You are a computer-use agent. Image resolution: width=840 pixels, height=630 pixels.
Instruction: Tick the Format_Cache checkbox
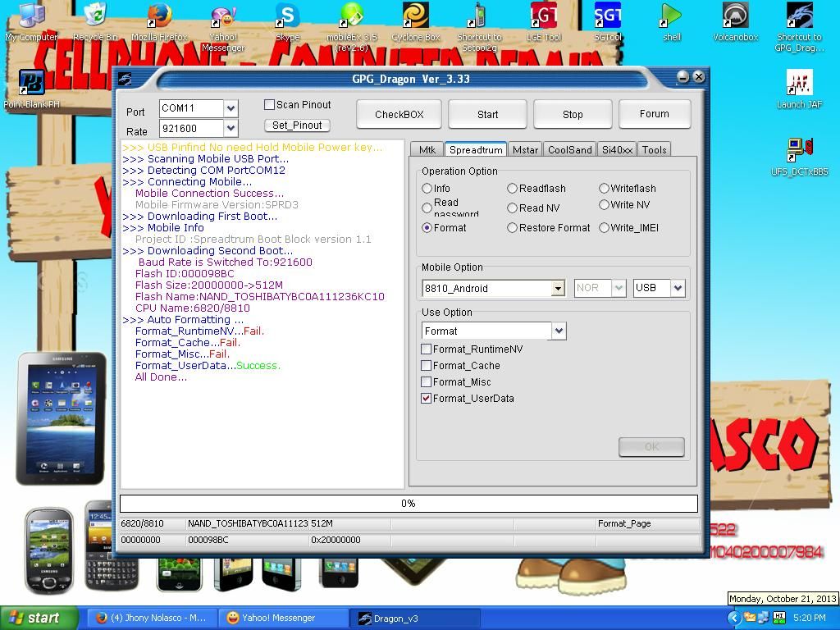pos(427,366)
